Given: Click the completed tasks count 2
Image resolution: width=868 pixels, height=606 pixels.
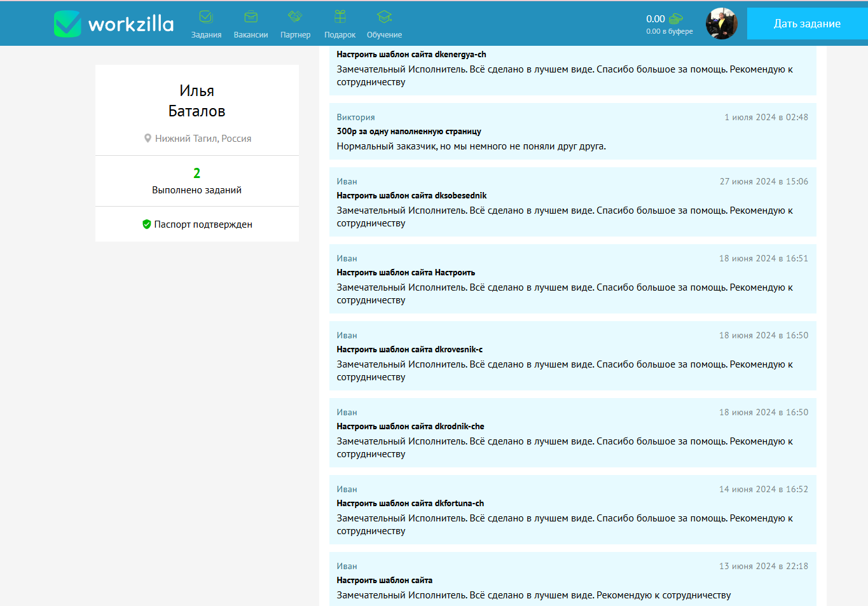Looking at the screenshot, I should pos(196,173).
